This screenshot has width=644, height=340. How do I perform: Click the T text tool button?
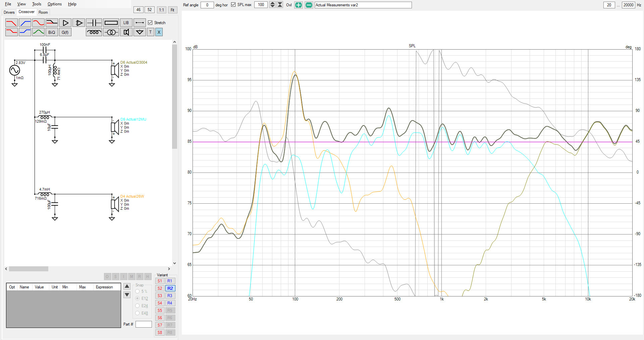click(150, 32)
